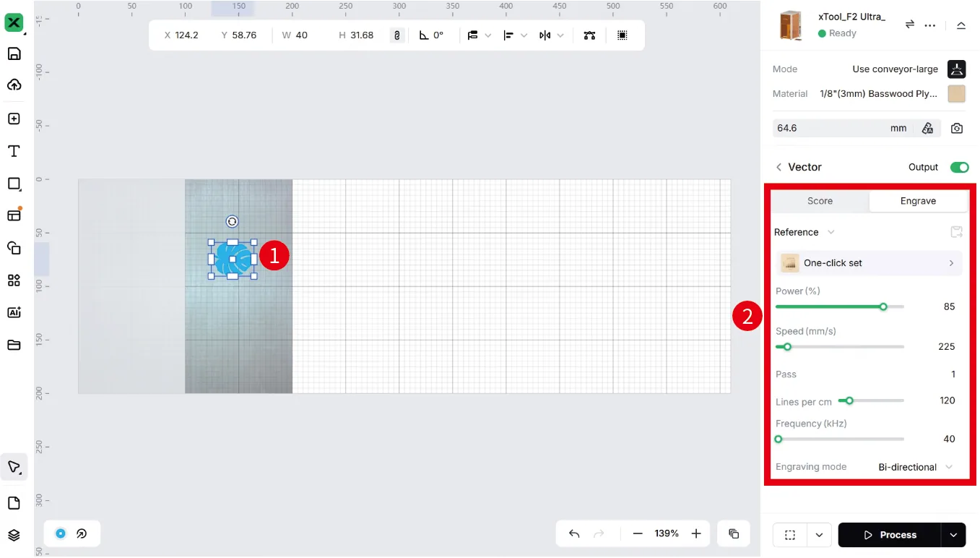Click the edit nodes icon in toolbar

(x=590, y=35)
